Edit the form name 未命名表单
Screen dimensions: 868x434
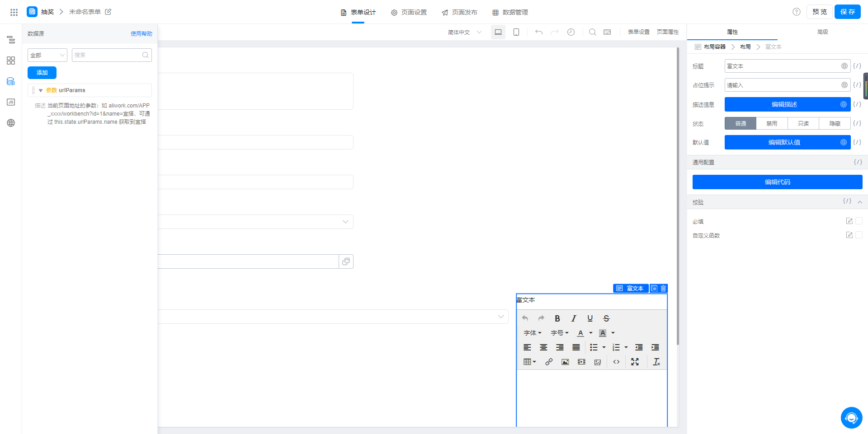tap(108, 12)
